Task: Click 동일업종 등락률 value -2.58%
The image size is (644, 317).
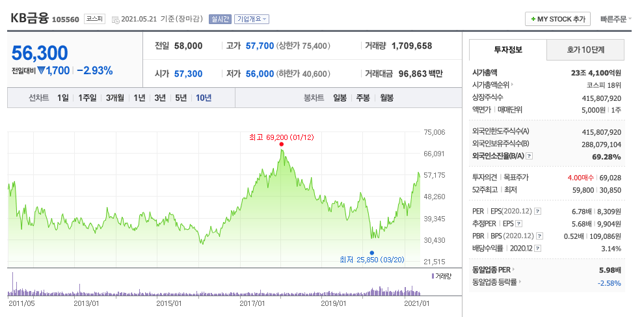Action: (610, 283)
